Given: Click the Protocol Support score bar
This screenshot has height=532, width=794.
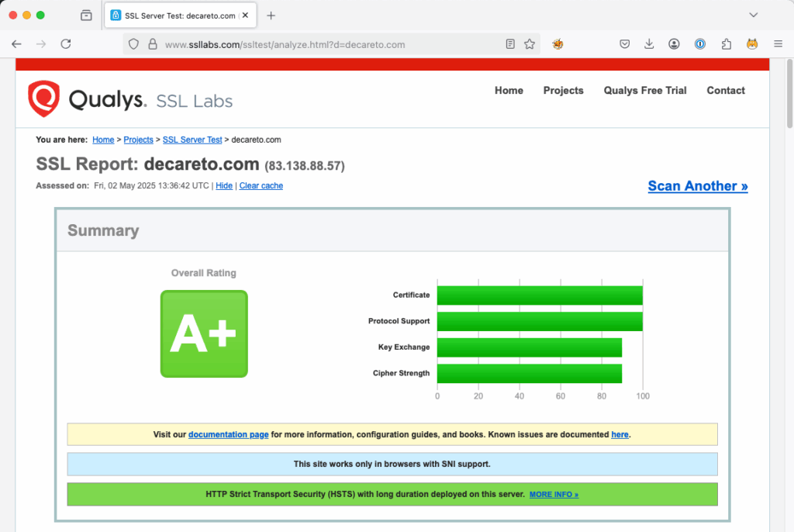Looking at the screenshot, I should click(x=540, y=321).
